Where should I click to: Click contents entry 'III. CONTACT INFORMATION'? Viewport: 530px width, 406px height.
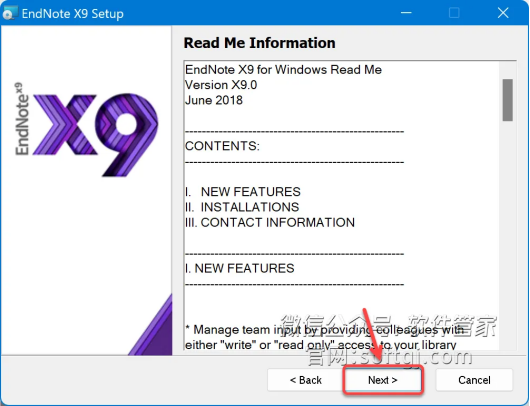(x=270, y=222)
